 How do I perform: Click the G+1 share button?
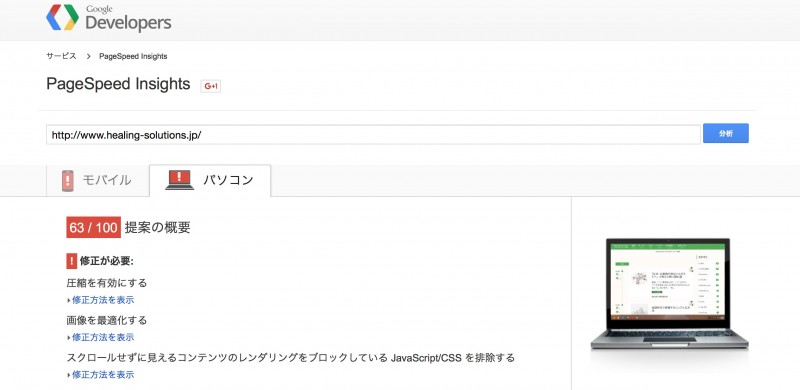pyautogui.click(x=211, y=86)
